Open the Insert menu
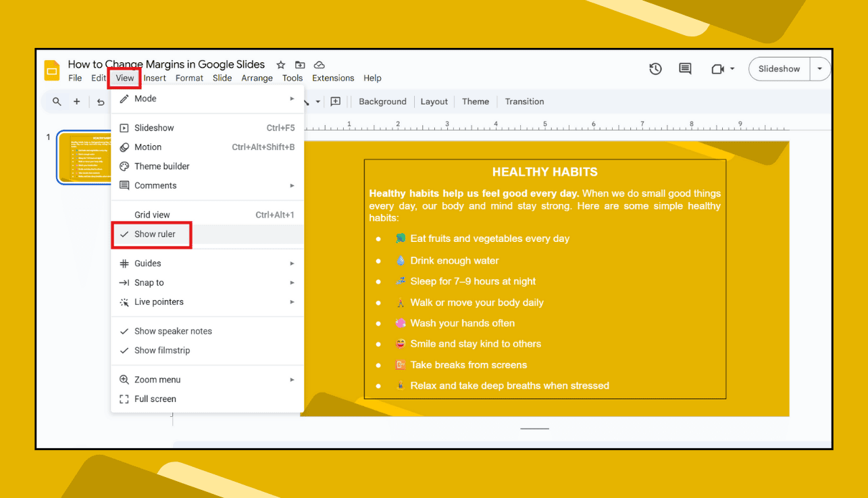Viewport: 868px width, 498px height. 155,78
